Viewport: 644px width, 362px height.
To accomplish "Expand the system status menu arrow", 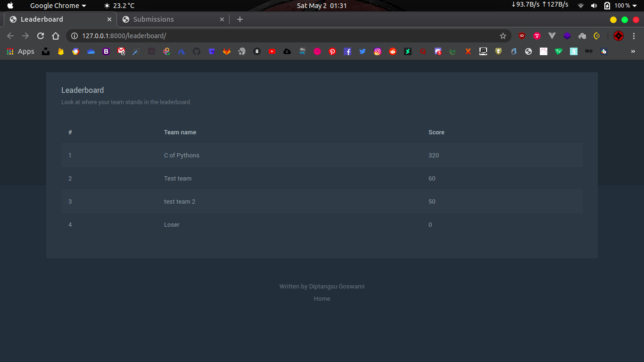I will pos(635,6).
